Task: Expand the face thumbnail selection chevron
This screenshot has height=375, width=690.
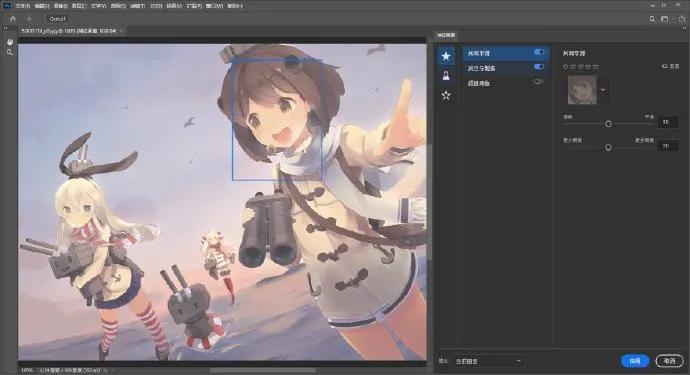Action: [x=603, y=90]
